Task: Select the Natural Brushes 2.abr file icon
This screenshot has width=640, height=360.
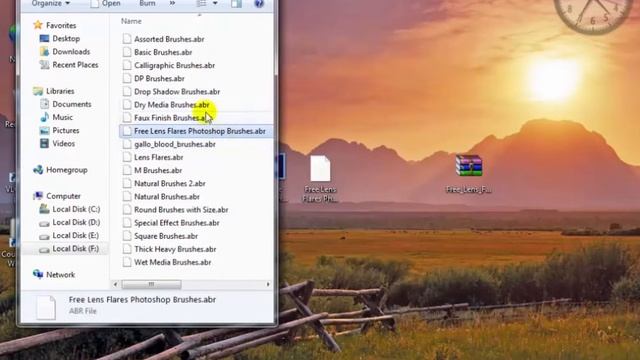Action: [x=127, y=183]
